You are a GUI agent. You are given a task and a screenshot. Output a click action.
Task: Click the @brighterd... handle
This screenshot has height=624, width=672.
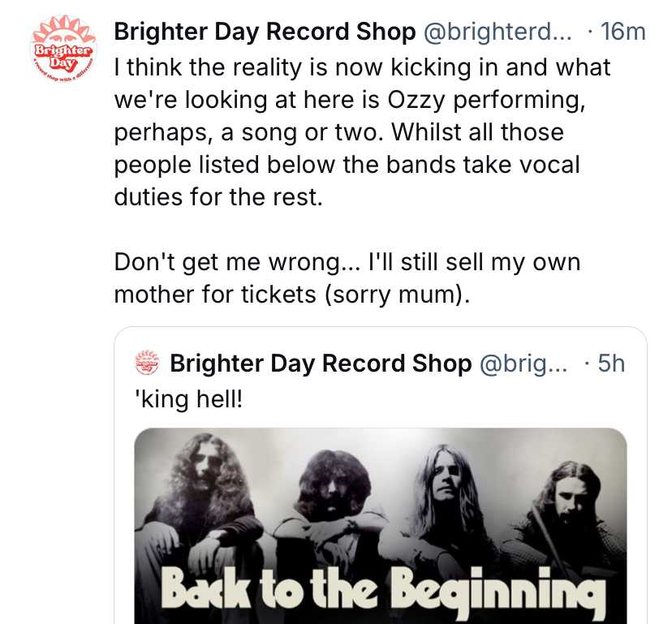pyautogui.click(x=498, y=32)
